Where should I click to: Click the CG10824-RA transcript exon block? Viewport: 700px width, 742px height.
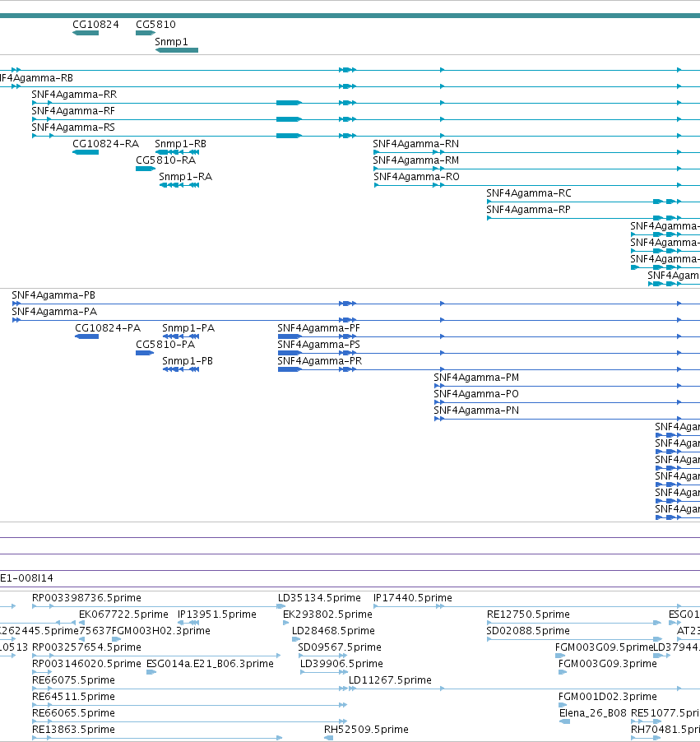pos(86,152)
